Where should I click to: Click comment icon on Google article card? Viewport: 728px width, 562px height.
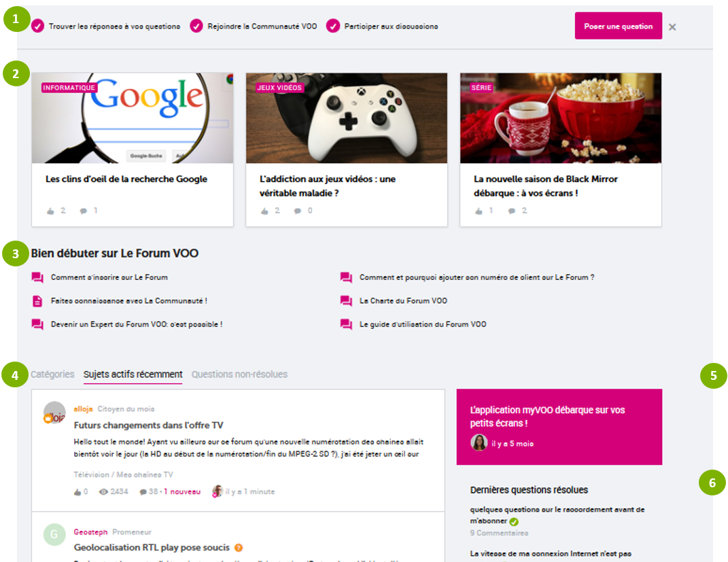[83, 211]
